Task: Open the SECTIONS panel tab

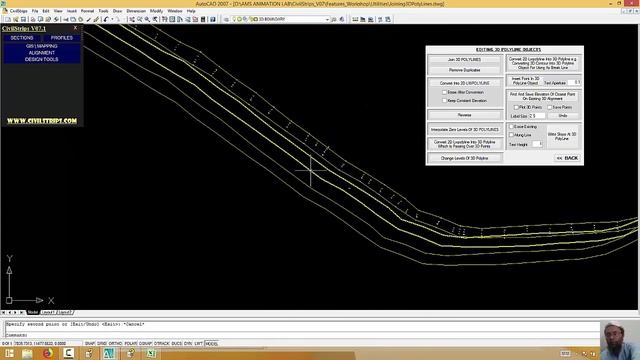Action: (22, 38)
